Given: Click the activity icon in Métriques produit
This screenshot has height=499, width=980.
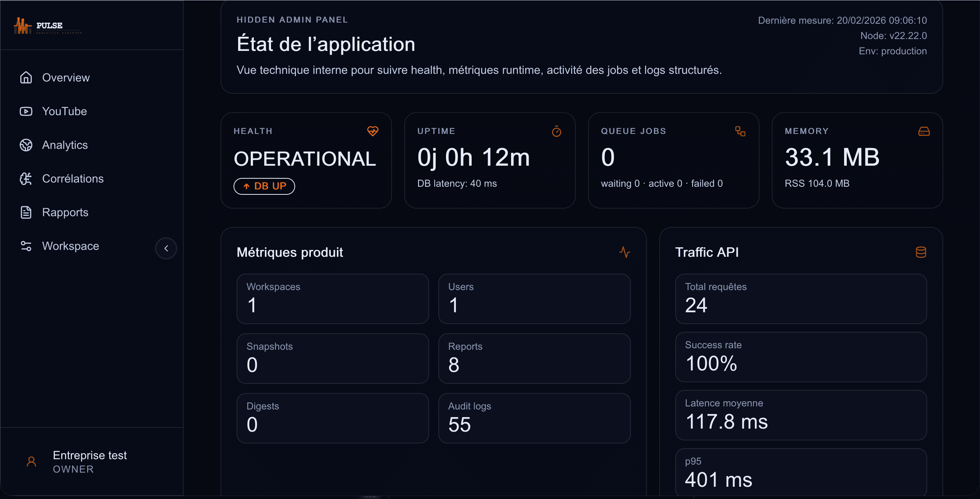Looking at the screenshot, I should tap(624, 252).
